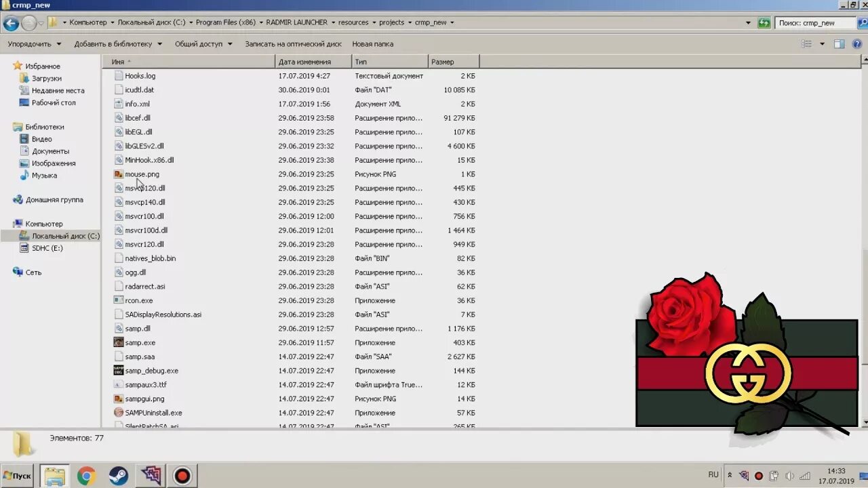Select the natives_blob.bin file name

coord(150,258)
